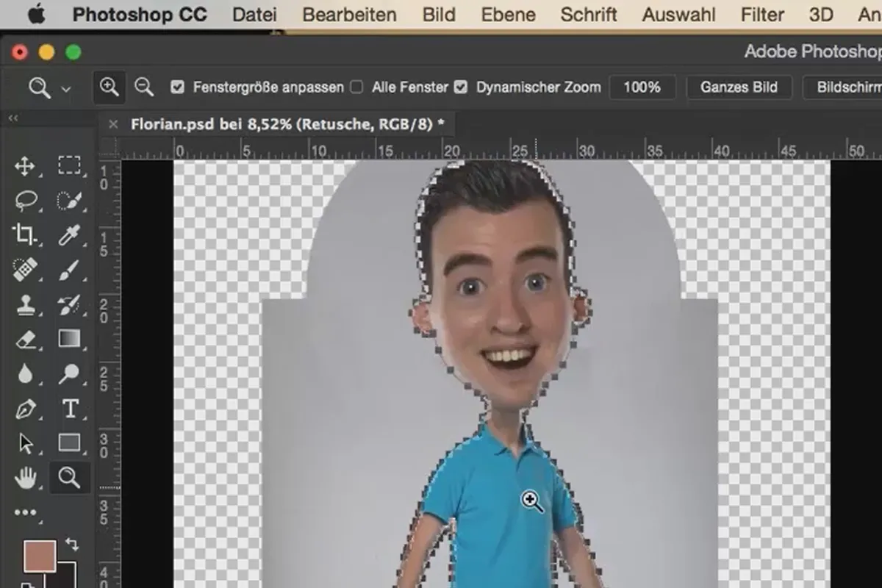Image resolution: width=882 pixels, height=588 pixels.
Task: Select the Pen tool
Action: [26, 409]
